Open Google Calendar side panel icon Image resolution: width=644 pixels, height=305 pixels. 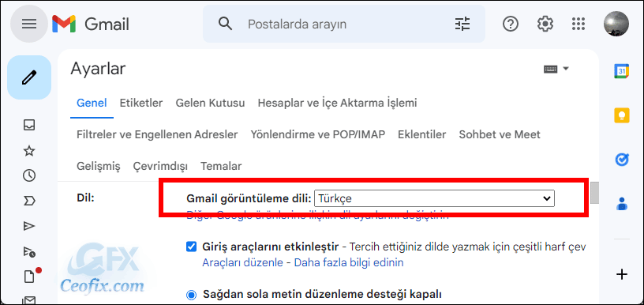[622, 71]
